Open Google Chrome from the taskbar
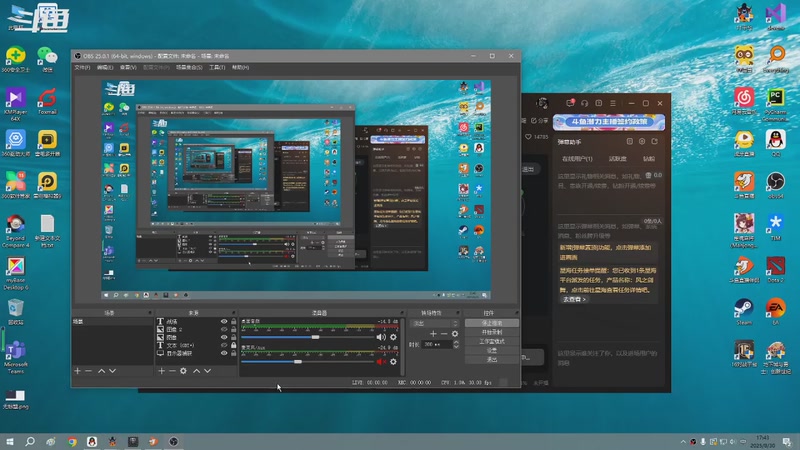 pos(72,442)
